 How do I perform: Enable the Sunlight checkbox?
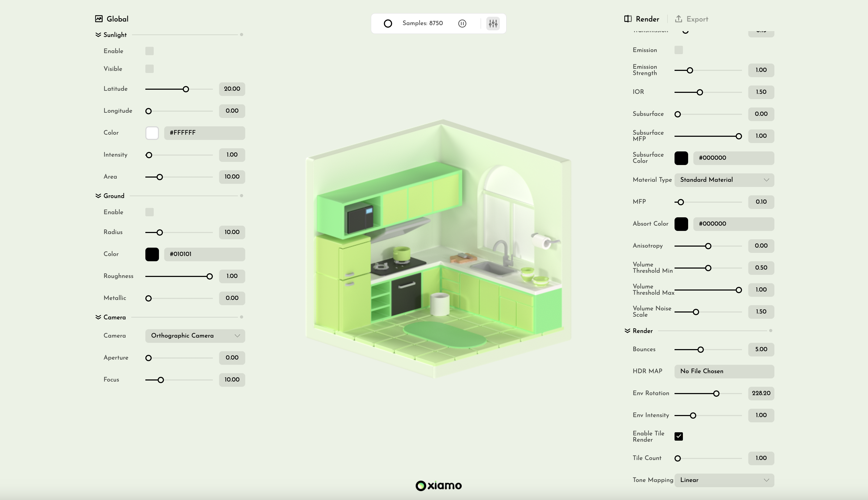click(149, 51)
